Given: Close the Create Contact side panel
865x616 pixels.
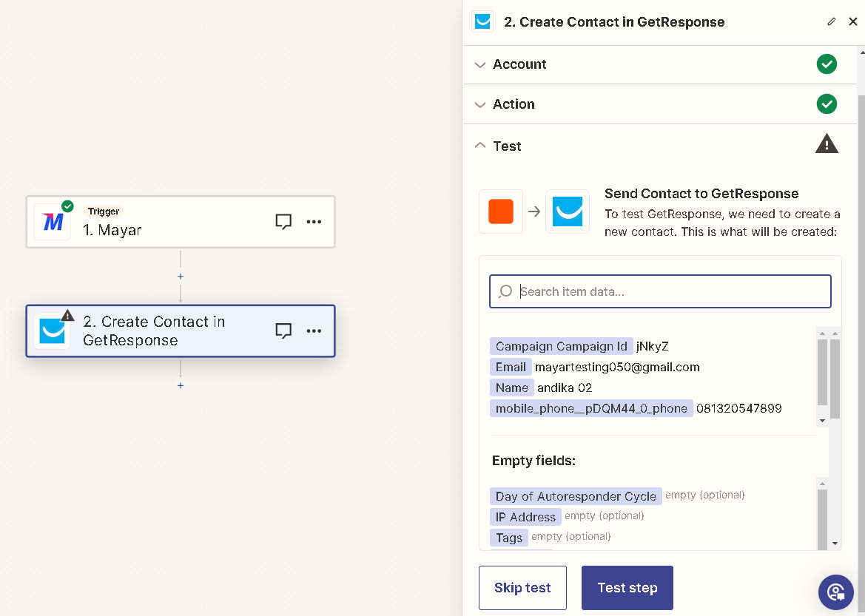Looking at the screenshot, I should click(x=853, y=21).
